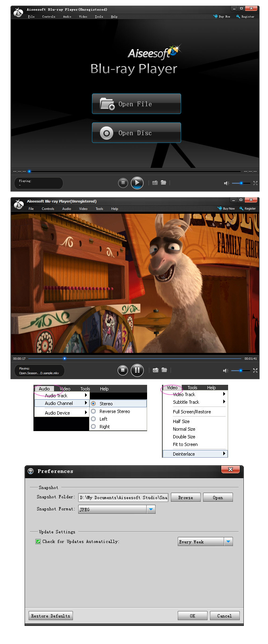Image resolution: width=268 pixels, height=644 pixels.
Task: Open Video menu in playing video window
Action: click(83, 208)
